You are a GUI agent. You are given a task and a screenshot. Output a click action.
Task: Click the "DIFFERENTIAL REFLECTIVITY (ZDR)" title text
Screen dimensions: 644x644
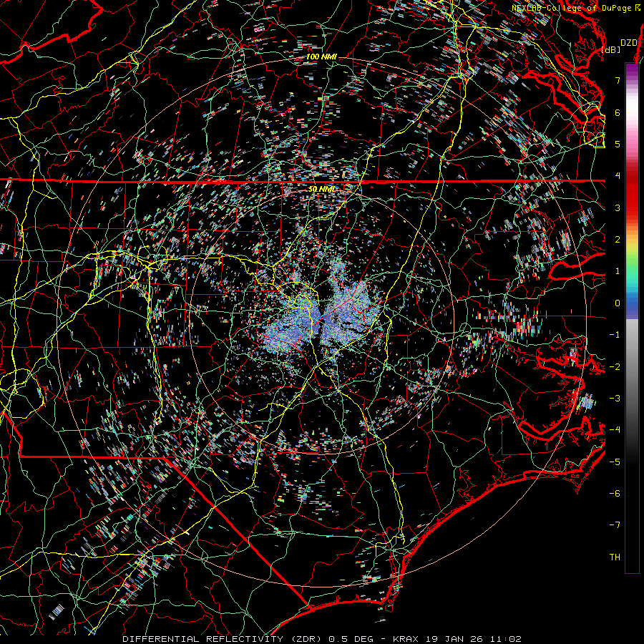(224, 639)
